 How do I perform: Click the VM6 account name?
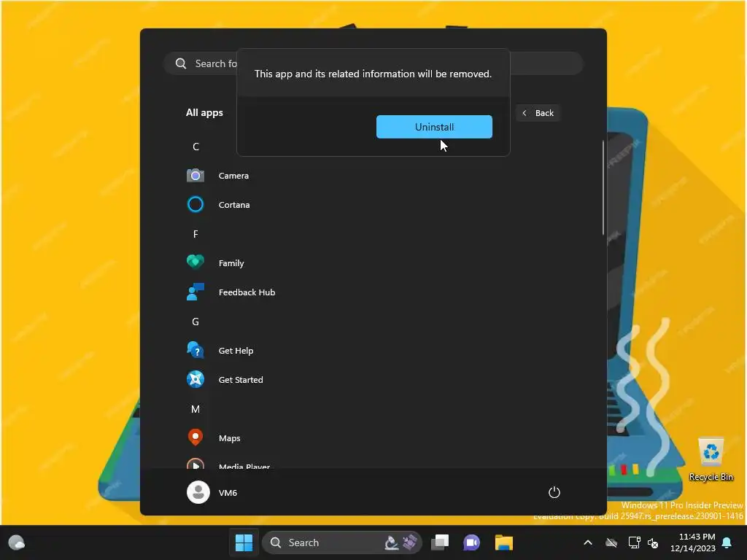(x=228, y=493)
